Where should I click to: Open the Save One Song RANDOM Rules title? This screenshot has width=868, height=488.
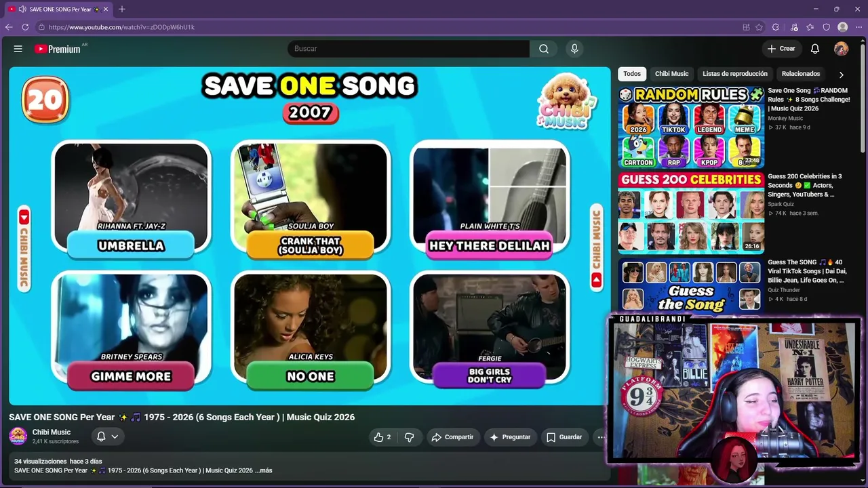(808, 99)
